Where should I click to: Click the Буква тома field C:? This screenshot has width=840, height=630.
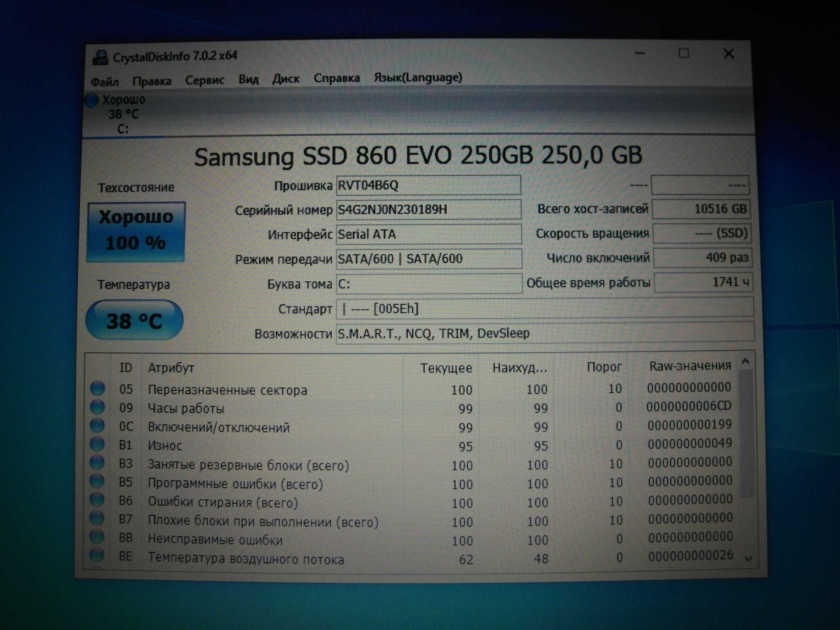click(429, 283)
